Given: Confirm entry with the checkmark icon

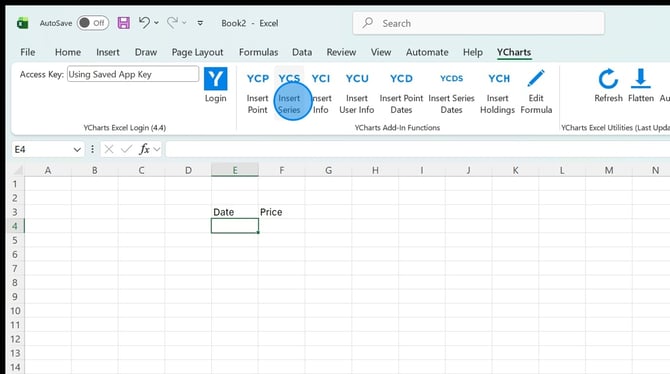Looking at the screenshot, I should pyautogui.click(x=126, y=149).
